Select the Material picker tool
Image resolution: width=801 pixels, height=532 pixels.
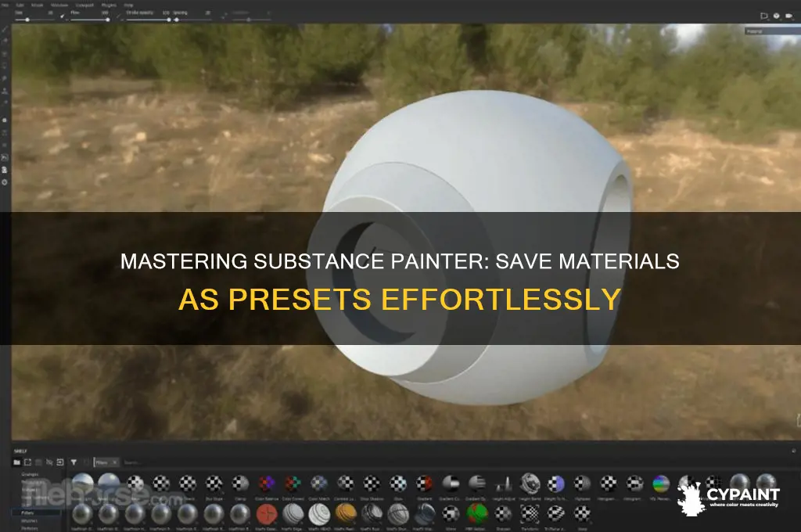(5, 102)
